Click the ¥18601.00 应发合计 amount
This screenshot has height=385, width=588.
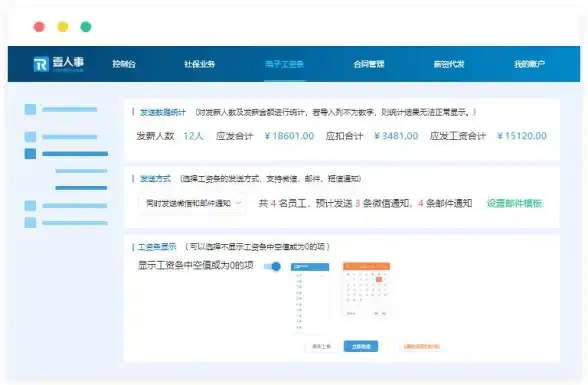(289, 136)
